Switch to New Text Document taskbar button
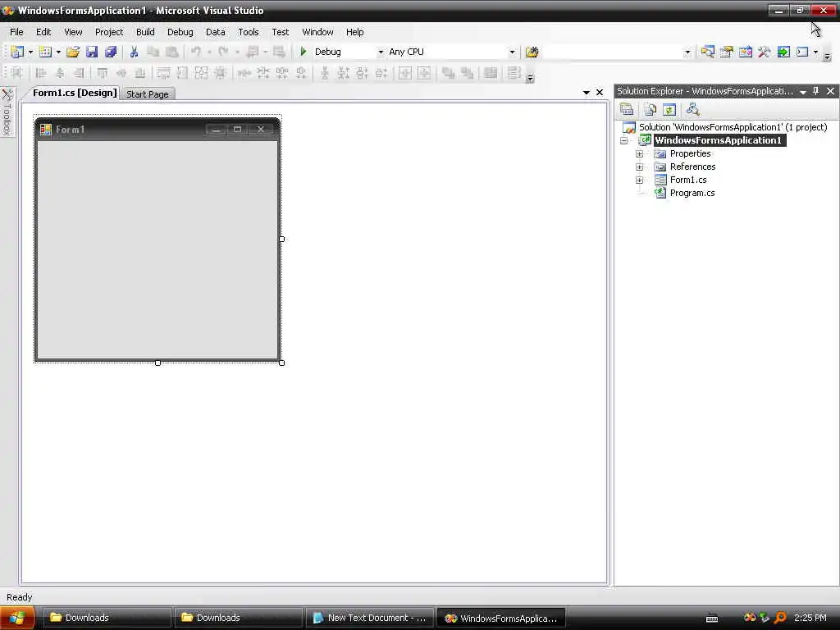 370,618
